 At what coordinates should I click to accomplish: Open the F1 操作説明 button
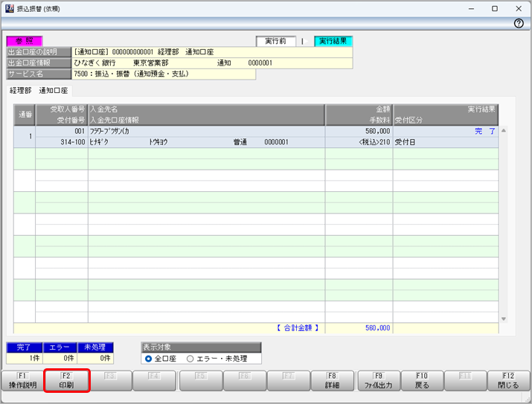tap(23, 381)
